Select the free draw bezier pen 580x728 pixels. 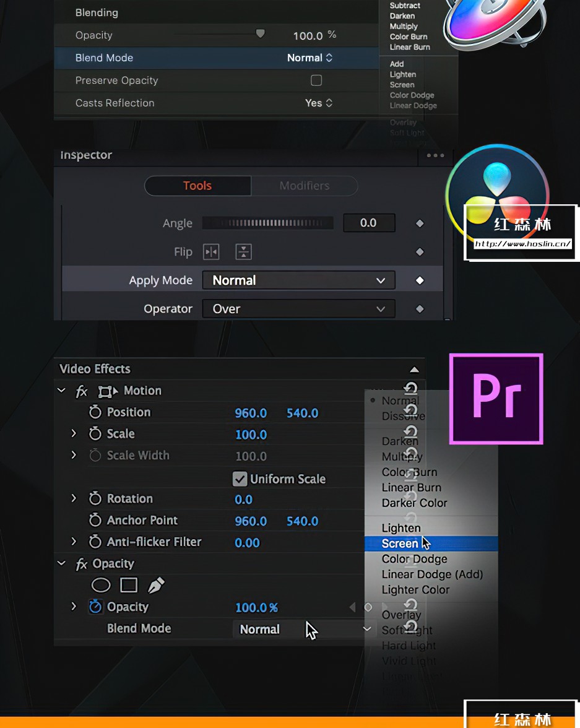(156, 585)
